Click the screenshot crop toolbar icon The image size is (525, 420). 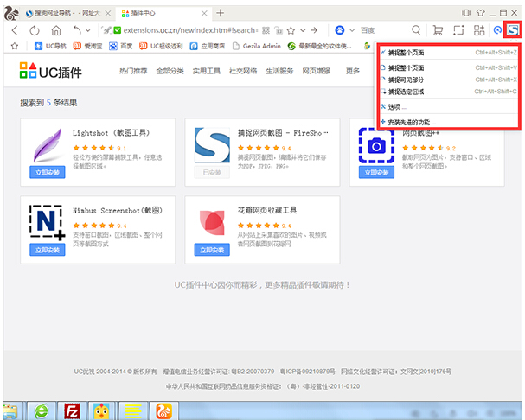pos(458,30)
